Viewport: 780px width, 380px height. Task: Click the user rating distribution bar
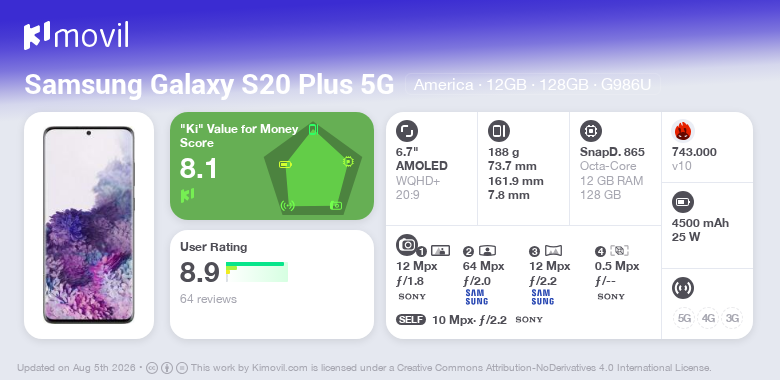pyautogui.click(x=257, y=272)
